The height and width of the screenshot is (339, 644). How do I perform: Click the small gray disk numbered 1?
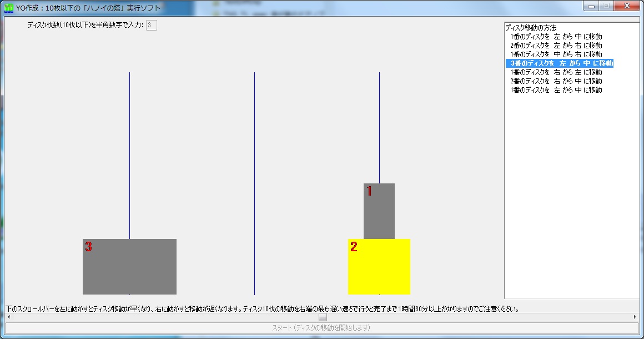coord(379,211)
